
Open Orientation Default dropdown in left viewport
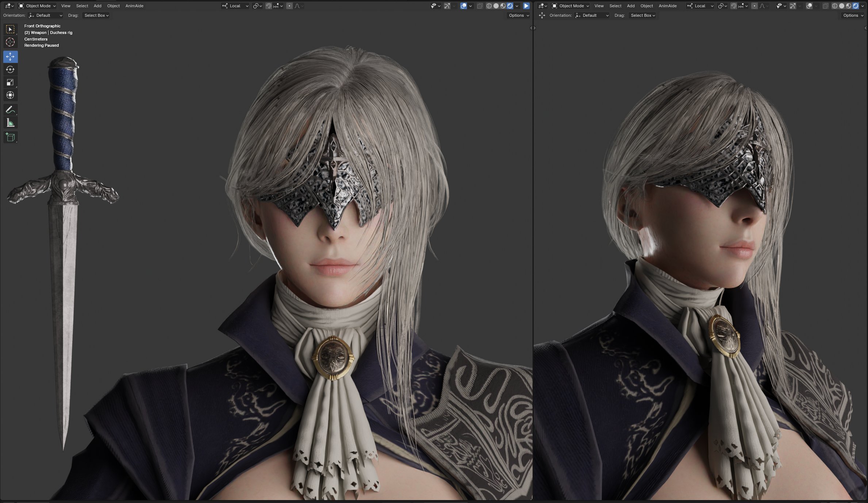pyautogui.click(x=46, y=15)
